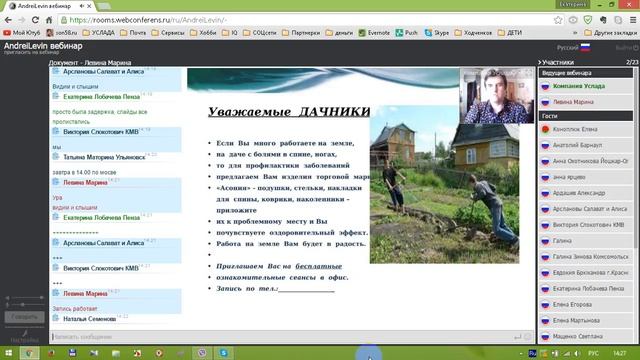Open the green shield extension icon
The width and height of the screenshot is (640, 360).
588,20
